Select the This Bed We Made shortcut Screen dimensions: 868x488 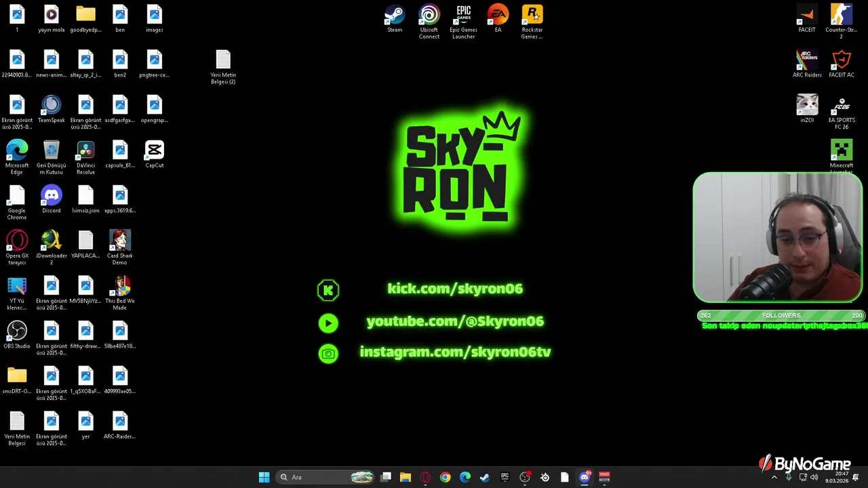(120, 293)
